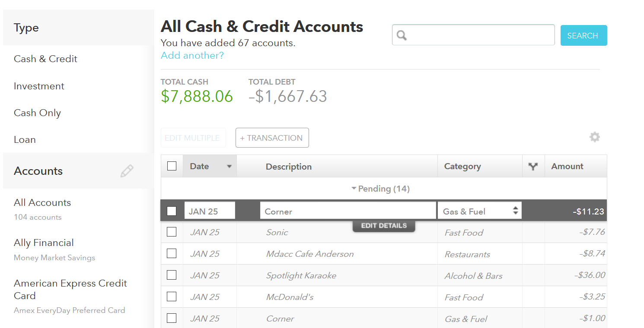644x328 pixels.
Task: Select All Accounts in the sidebar
Action: [42, 202]
